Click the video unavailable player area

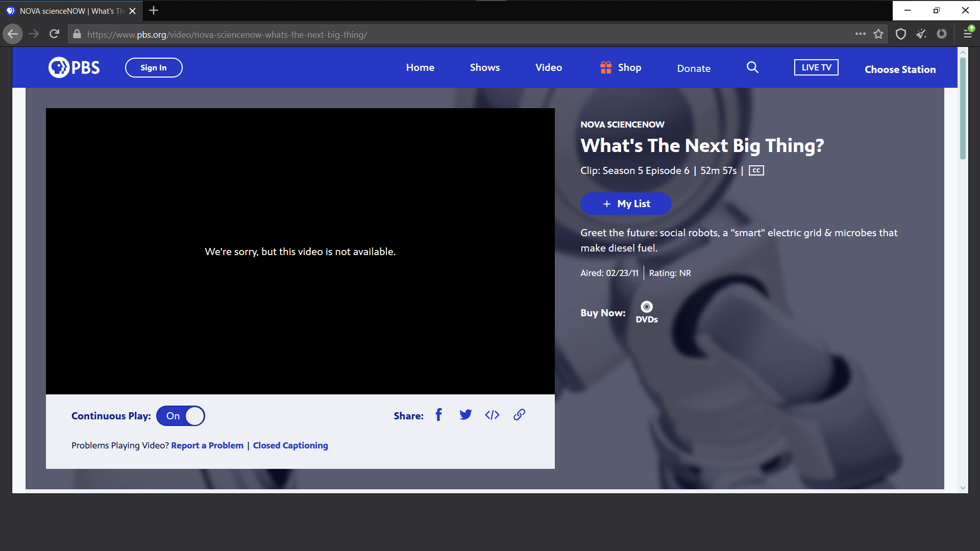[300, 251]
